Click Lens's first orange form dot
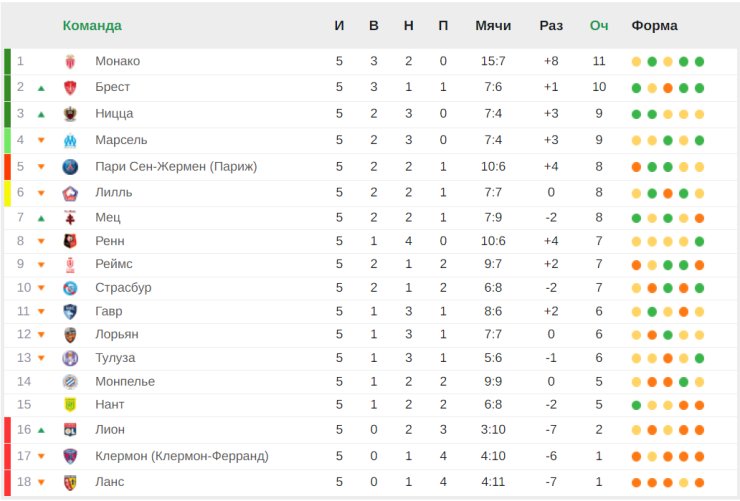The image size is (740, 501). click(x=636, y=483)
